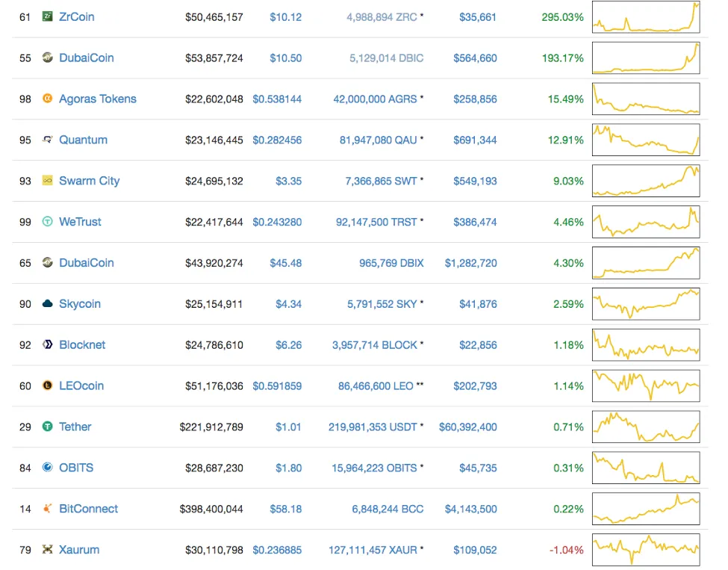
Task: Click the BitConnect orange icon
Action: (x=47, y=508)
